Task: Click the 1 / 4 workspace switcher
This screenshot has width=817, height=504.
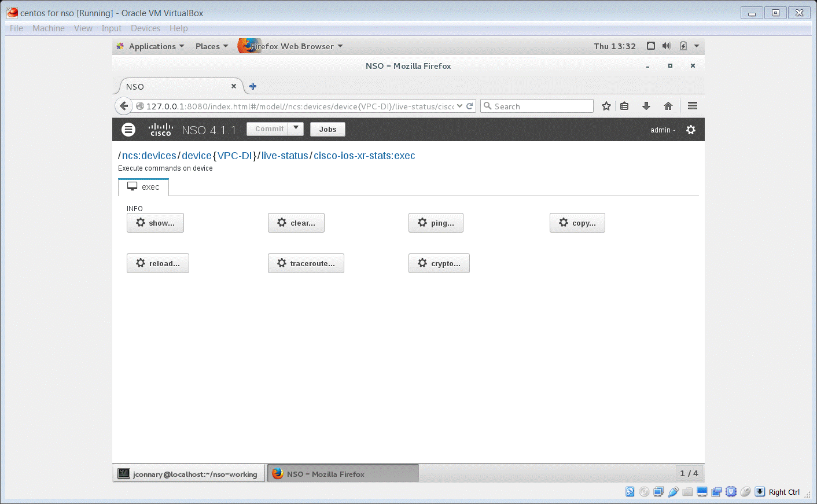Action: coord(689,473)
